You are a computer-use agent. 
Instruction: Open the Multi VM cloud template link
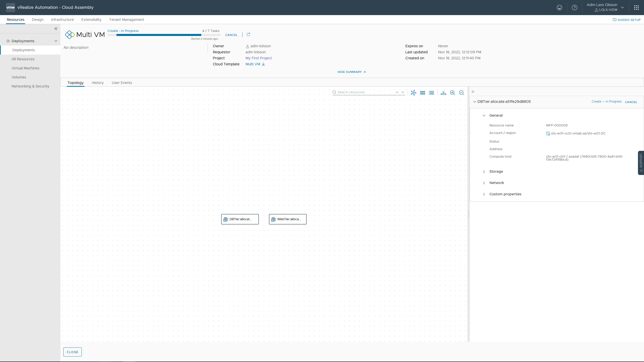253,64
